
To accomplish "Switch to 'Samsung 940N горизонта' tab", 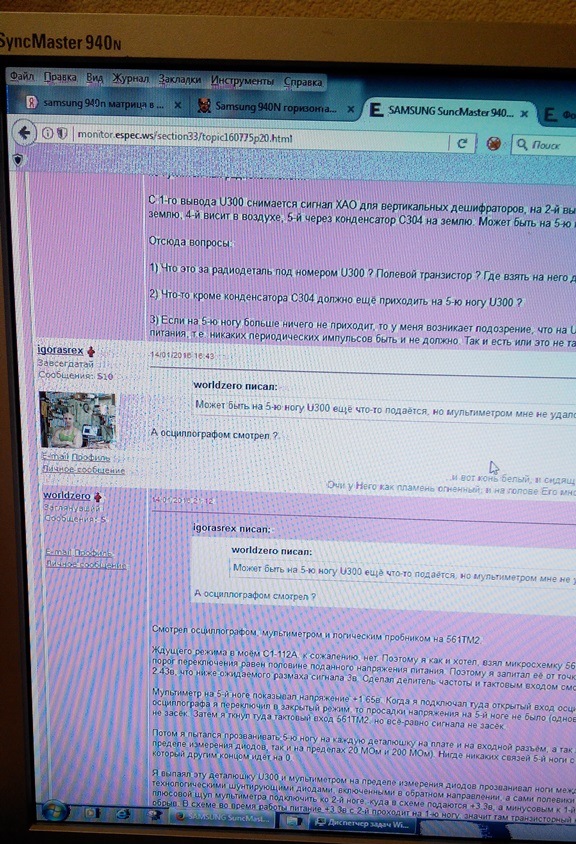I will (275, 107).
